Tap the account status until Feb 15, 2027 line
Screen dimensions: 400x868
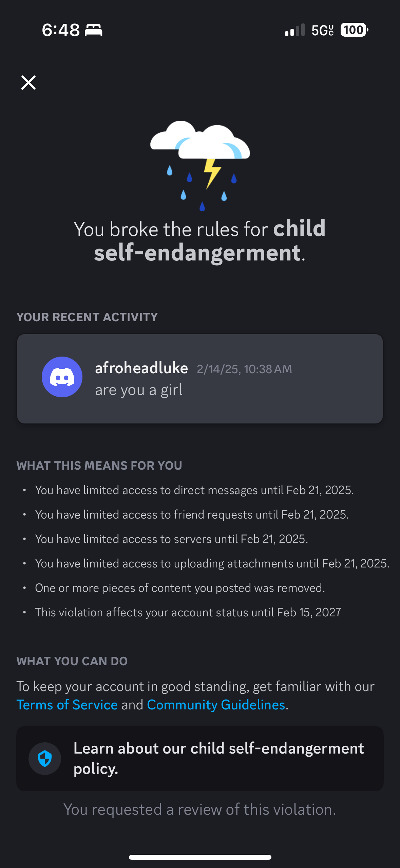pos(188,612)
